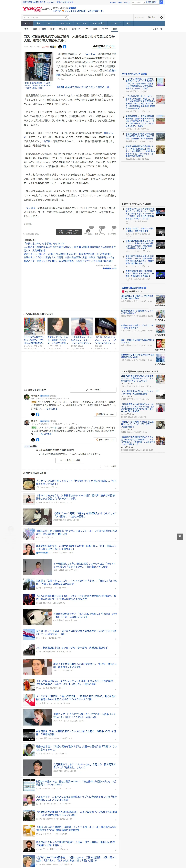Click the scroll-to-top arrow button

[x=180, y=536]
